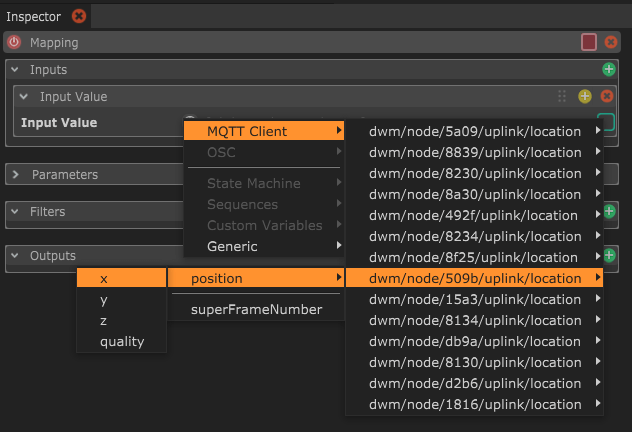Remove Input Value with red X icon
The image size is (632, 432).
click(606, 97)
